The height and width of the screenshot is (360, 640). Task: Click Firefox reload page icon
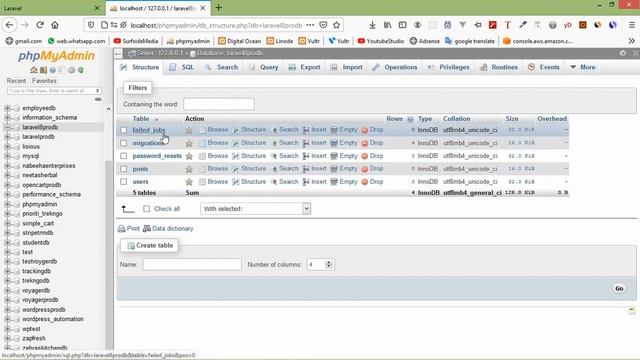[x=40, y=25]
